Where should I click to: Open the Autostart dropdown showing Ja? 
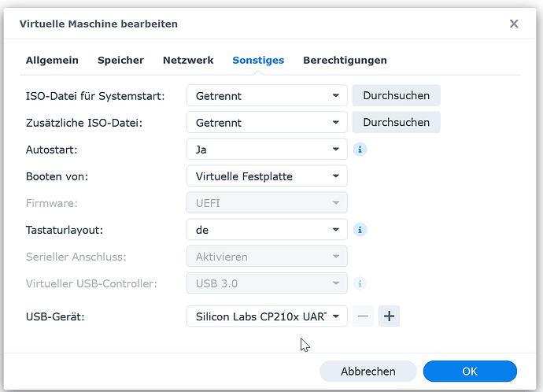267,149
